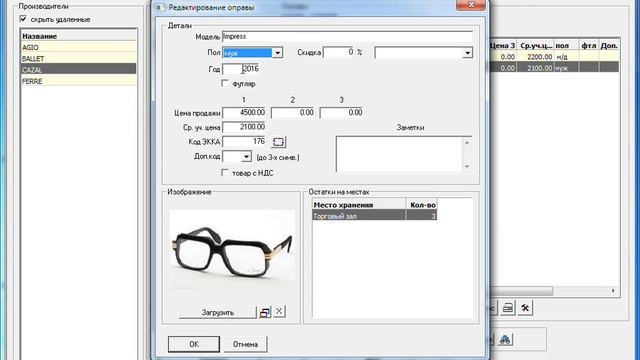The height and width of the screenshot is (360, 640).
Task: Click the пол column header in background table
Action: [x=566, y=45]
